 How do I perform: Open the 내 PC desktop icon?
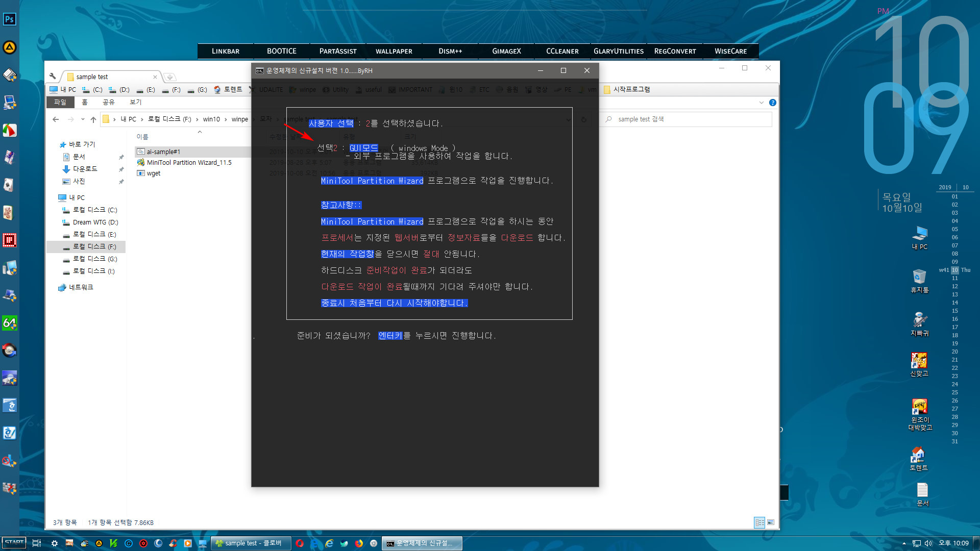(x=920, y=238)
